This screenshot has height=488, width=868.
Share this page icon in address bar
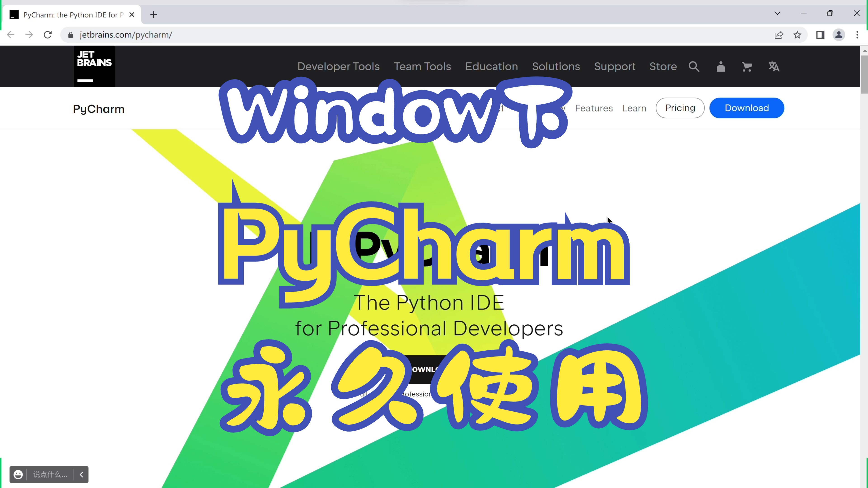coord(779,35)
